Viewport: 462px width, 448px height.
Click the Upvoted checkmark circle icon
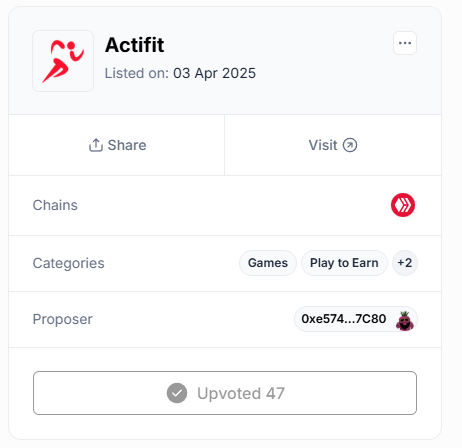coord(177,393)
